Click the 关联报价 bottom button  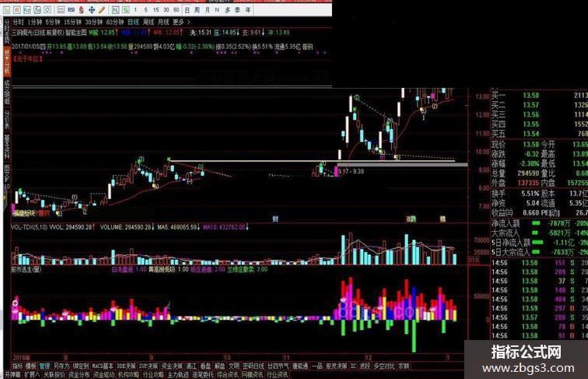(54, 375)
